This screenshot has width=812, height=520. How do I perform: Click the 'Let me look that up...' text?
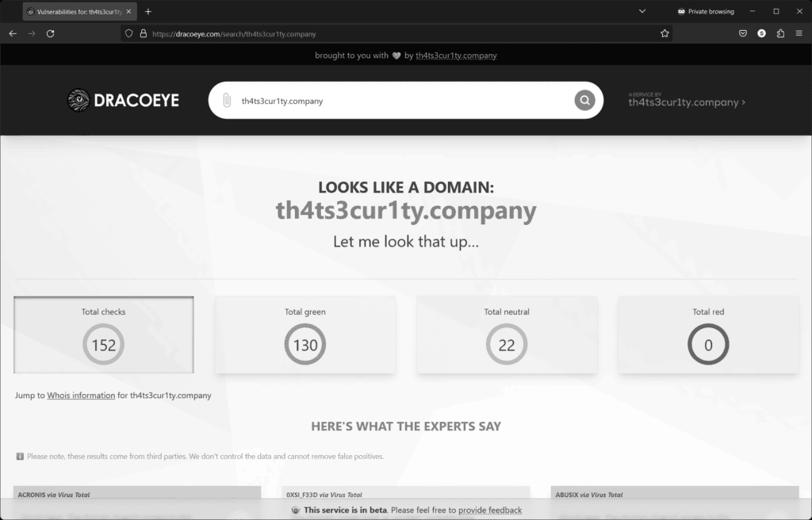[x=406, y=241]
